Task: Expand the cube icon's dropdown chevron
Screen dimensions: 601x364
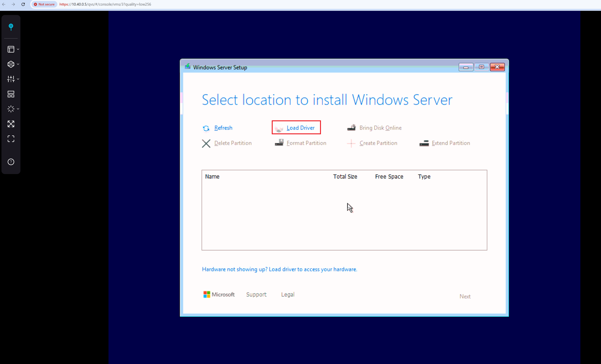Action: 18,64
